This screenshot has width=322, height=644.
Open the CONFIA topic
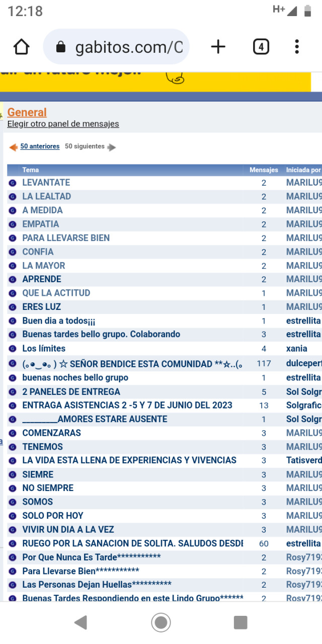click(38, 252)
